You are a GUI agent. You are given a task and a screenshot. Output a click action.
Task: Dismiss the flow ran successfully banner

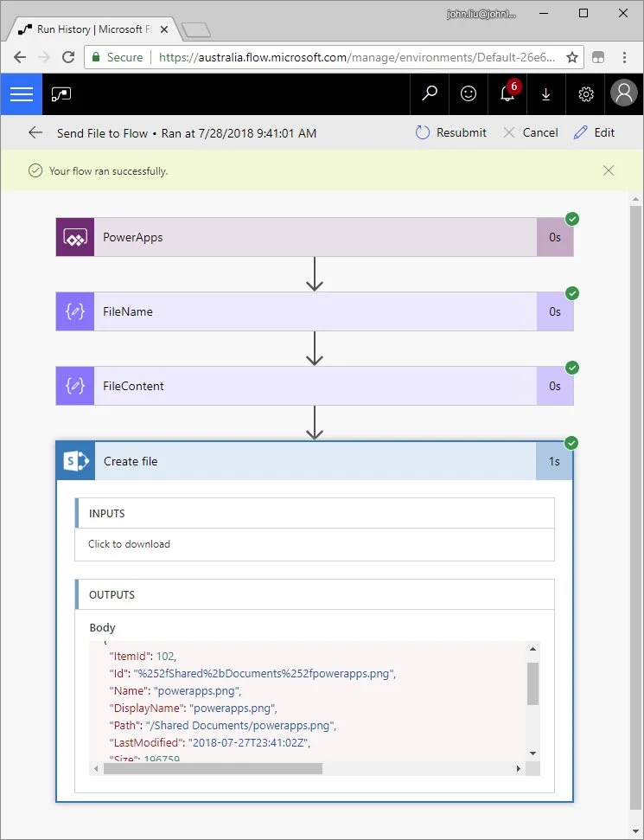(609, 170)
